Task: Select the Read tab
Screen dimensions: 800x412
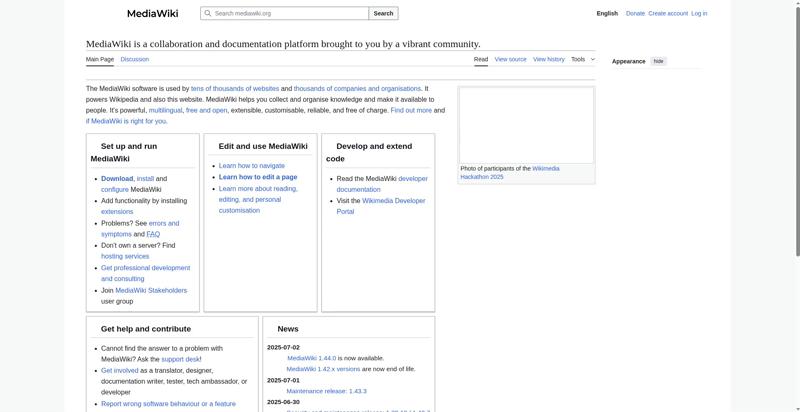Action: (481, 60)
